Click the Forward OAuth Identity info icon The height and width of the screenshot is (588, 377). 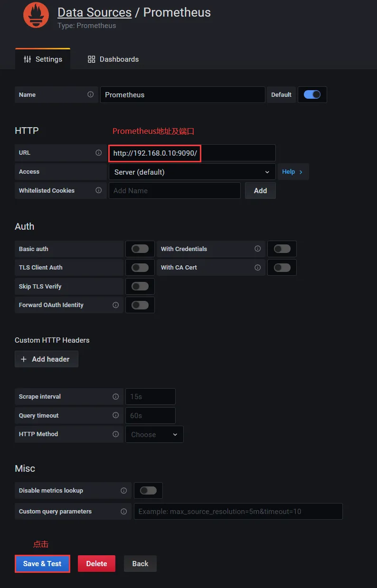pos(115,305)
